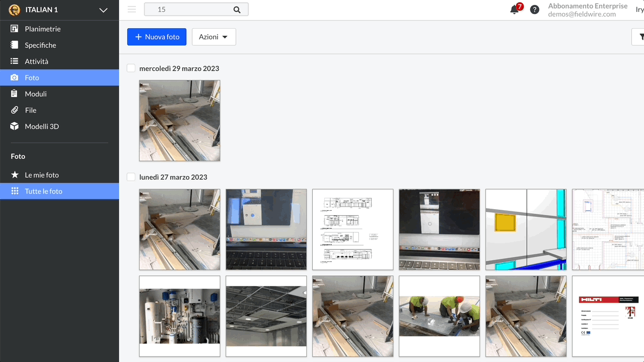Select all photos from mercoledì 29 marzo 2023
Viewport: 644px width, 362px height.
tap(130, 68)
